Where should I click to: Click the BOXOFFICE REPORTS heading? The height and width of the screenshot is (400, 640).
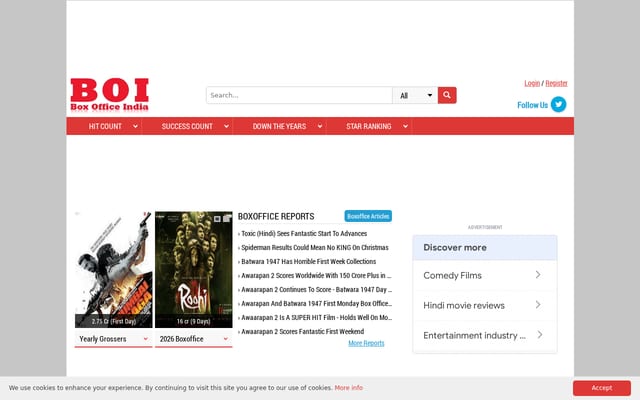(x=276, y=216)
